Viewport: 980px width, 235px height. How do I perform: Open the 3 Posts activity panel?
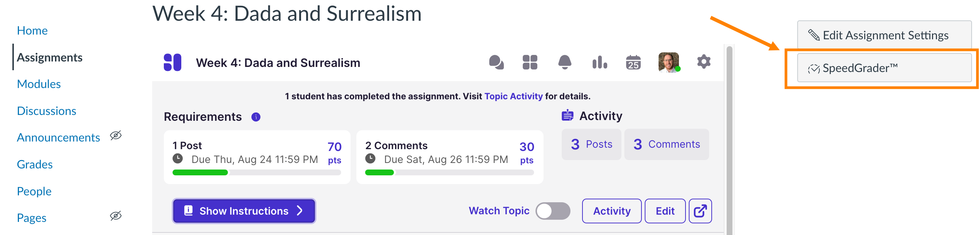591,144
